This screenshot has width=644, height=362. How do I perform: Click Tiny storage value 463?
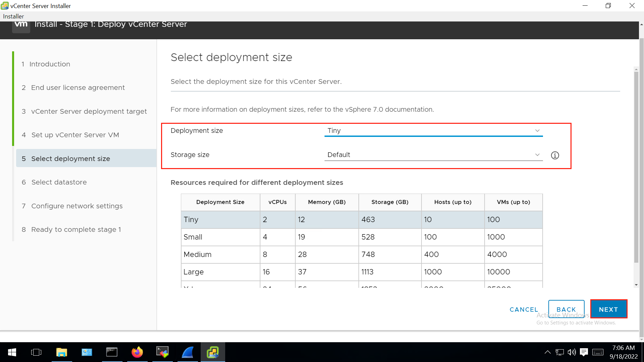pyautogui.click(x=368, y=220)
